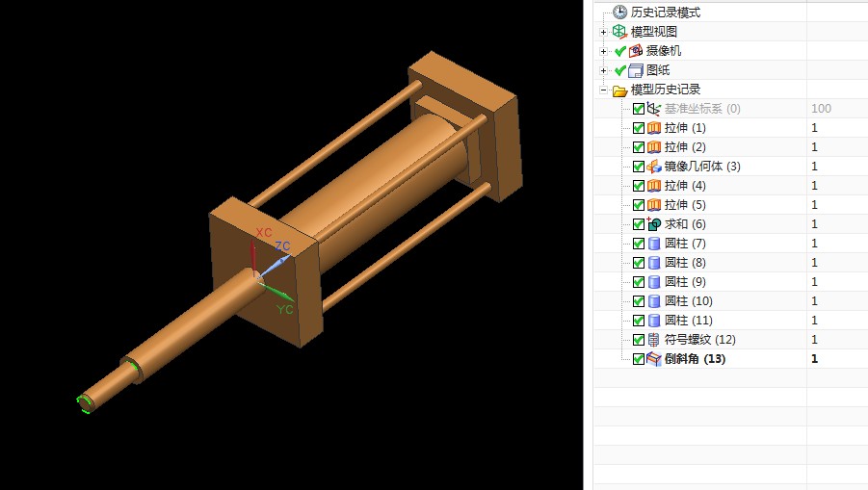Click the XC axis label in viewport
The height and width of the screenshot is (490, 868).
coord(264,232)
